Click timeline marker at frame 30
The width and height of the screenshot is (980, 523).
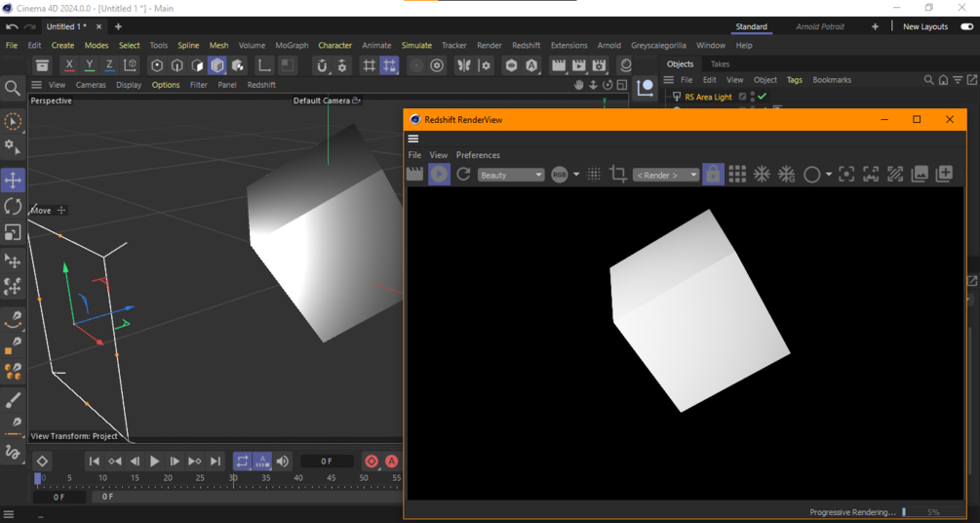coord(232,478)
